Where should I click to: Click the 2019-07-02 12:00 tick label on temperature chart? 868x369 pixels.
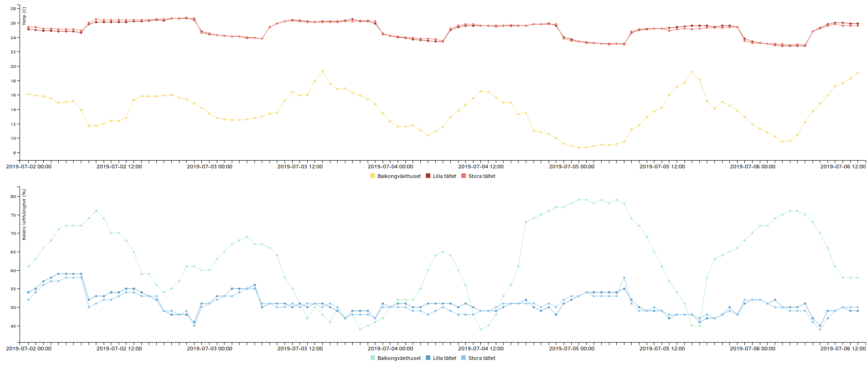pyautogui.click(x=119, y=167)
